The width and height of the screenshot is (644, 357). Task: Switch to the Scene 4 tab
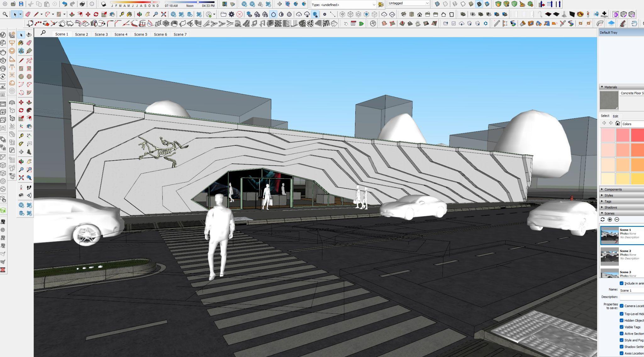click(121, 34)
